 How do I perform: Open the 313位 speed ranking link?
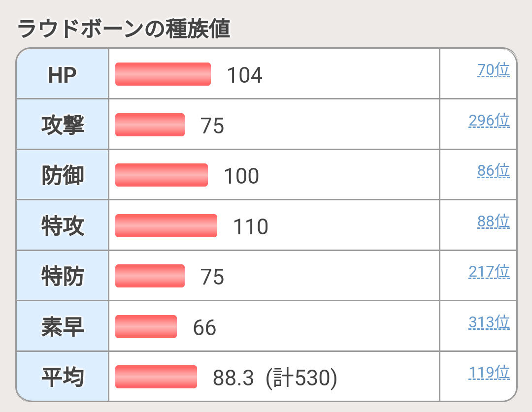point(489,322)
